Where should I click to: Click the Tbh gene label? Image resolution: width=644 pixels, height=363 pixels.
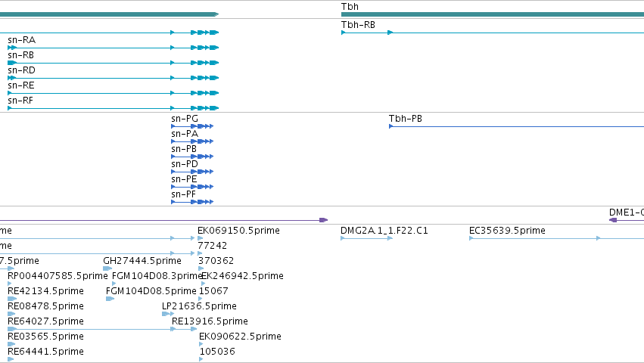350,7
